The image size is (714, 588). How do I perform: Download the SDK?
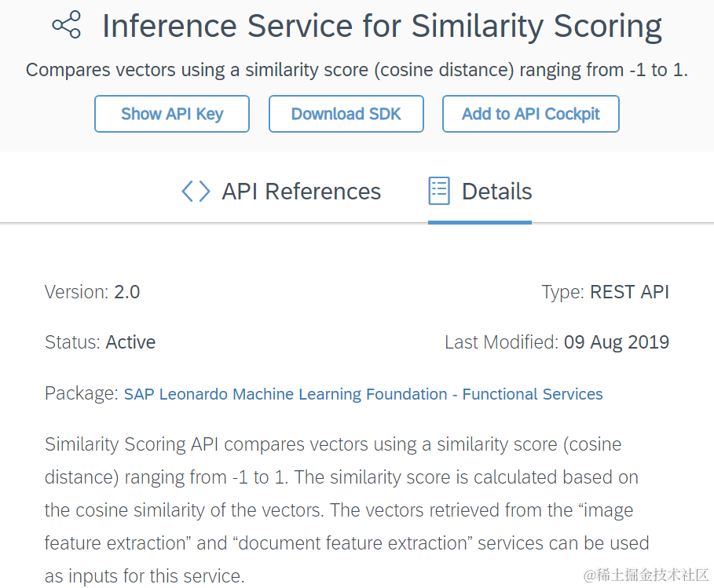346,114
